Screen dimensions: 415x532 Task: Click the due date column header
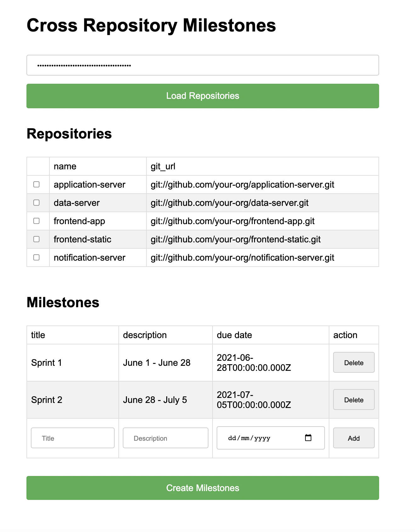click(x=271, y=335)
